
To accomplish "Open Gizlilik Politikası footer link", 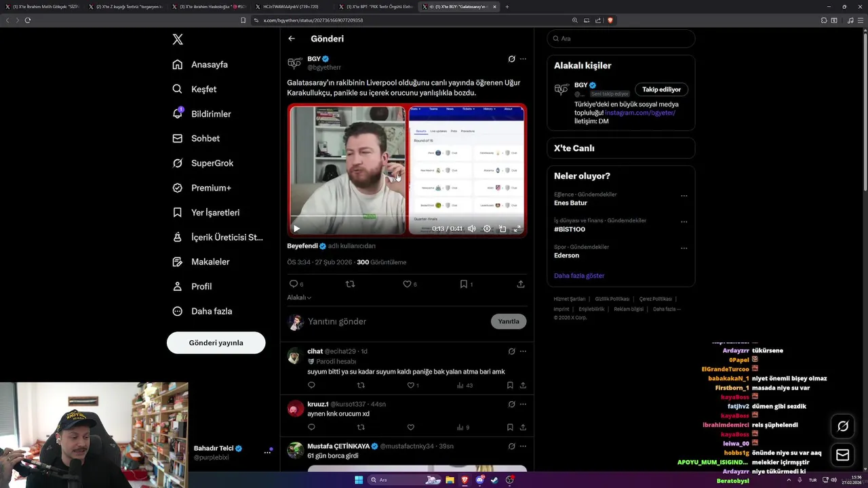I will [x=612, y=299].
